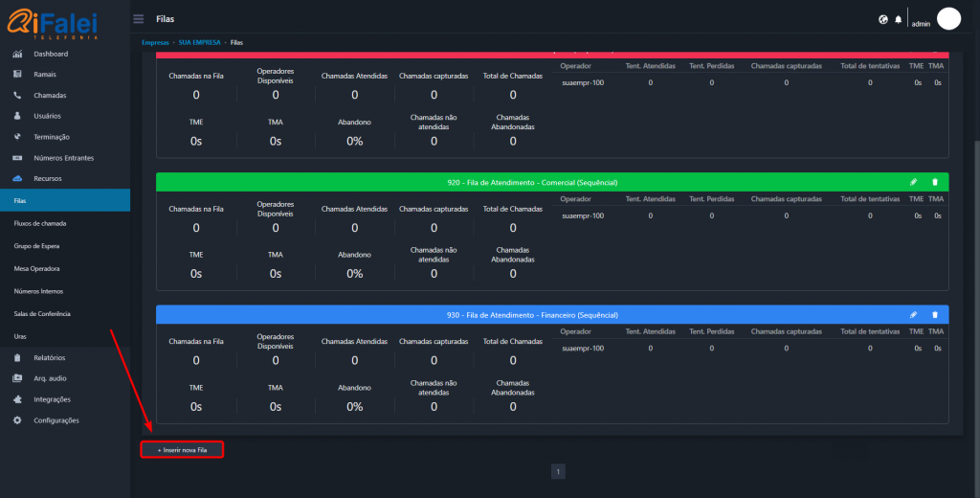Open Uras submenu item

click(20, 336)
